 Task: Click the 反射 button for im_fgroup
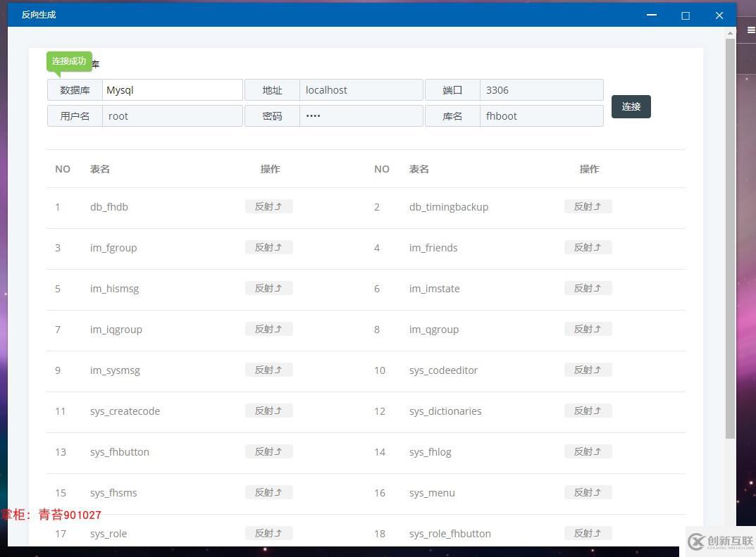point(268,248)
